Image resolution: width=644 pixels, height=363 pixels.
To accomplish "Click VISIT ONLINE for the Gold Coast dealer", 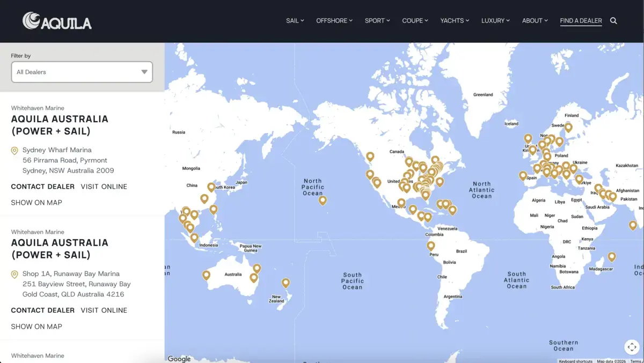I will pyautogui.click(x=104, y=310).
